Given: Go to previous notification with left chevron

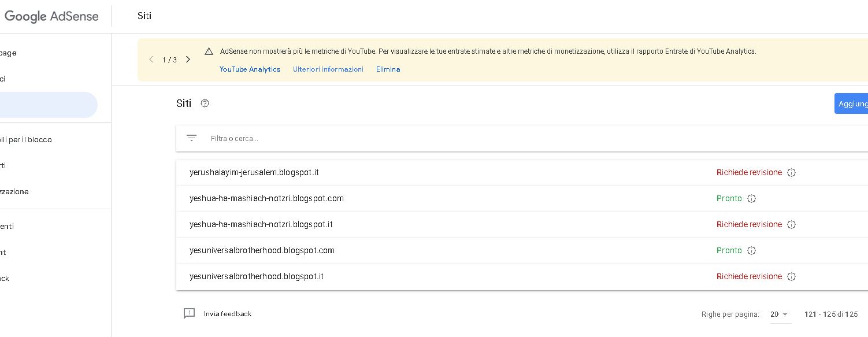Looking at the screenshot, I should (151, 60).
